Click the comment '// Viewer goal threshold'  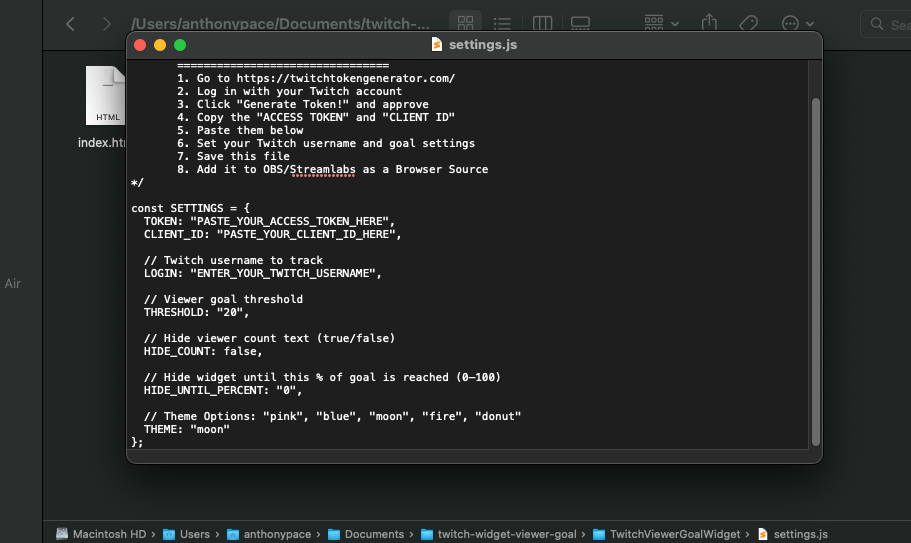tap(224, 300)
